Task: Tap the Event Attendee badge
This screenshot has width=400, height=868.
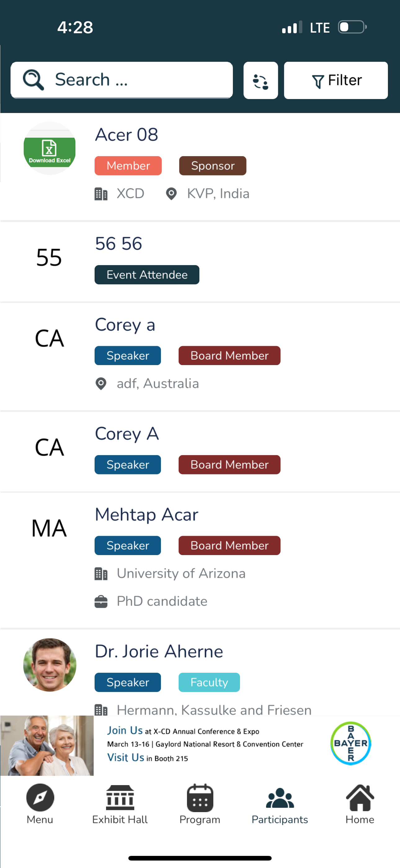Action: point(147,275)
